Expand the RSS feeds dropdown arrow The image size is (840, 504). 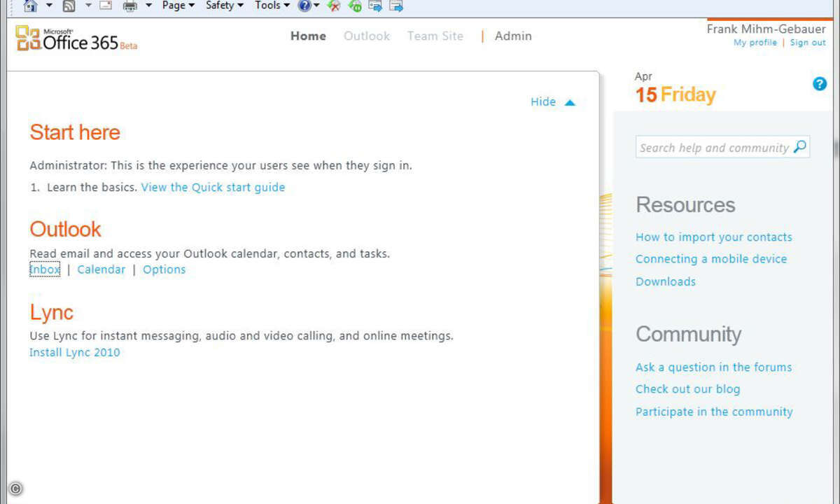tap(88, 6)
